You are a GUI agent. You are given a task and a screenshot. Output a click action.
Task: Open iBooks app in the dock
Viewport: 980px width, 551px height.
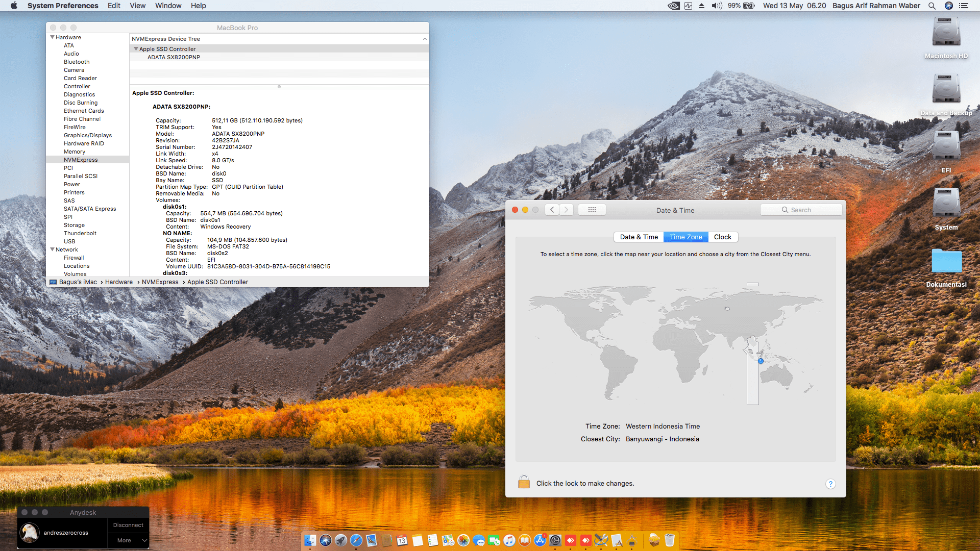point(525,540)
